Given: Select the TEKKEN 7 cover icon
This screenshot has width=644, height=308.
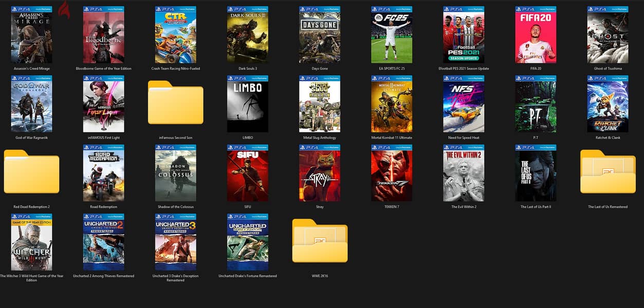Looking at the screenshot, I should 392,173.
